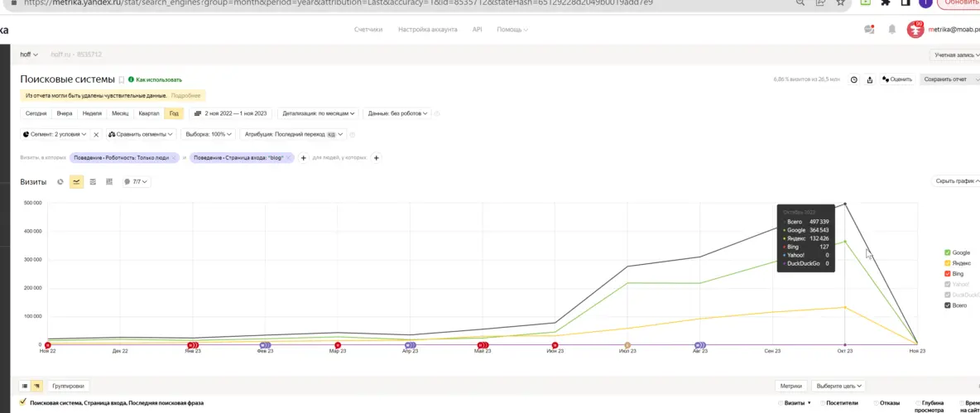Screen dimensions: 980x413
Task: Select the Квартал period tab
Action: click(149, 113)
